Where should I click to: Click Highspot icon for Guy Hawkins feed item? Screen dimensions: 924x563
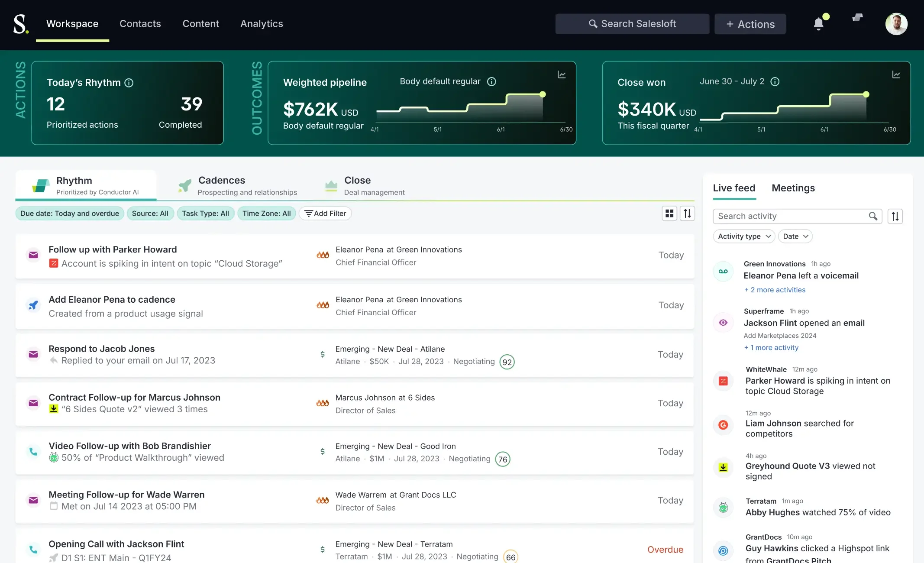[x=723, y=550]
